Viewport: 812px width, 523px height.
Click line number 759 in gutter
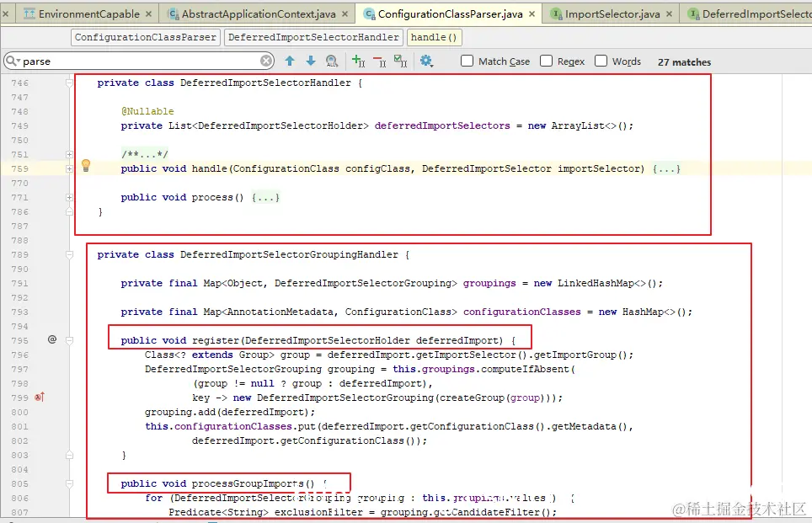[x=19, y=168]
